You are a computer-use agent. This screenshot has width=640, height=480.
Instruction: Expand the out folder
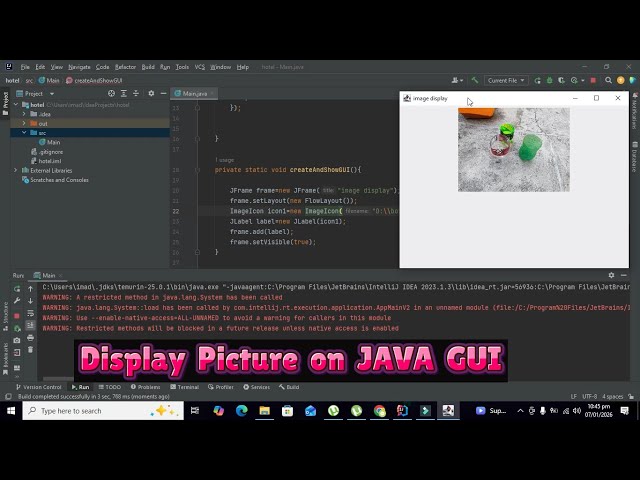pos(24,123)
